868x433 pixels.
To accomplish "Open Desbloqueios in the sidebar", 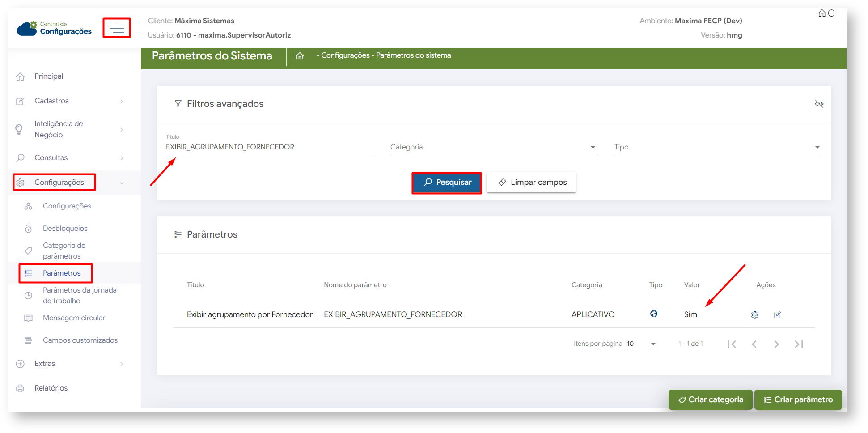I will [x=65, y=229].
